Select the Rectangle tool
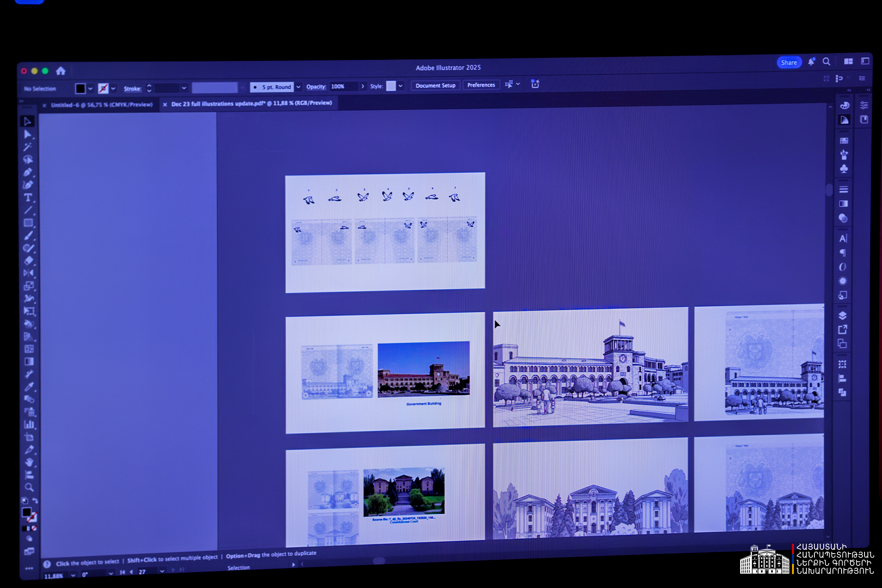 tap(28, 223)
